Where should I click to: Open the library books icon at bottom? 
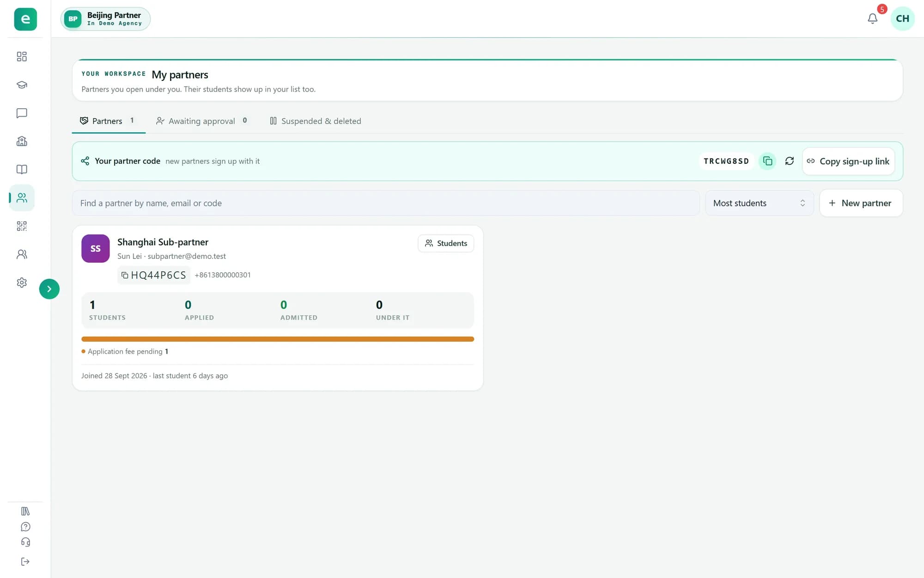25,511
